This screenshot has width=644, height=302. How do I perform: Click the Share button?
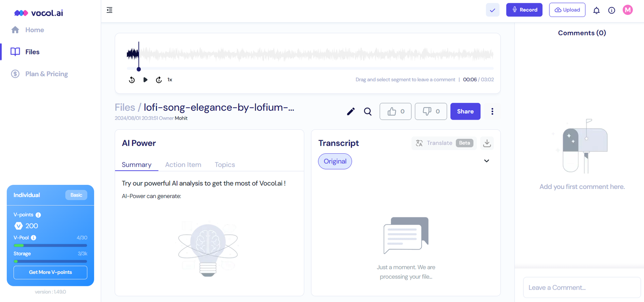[465, 112]
